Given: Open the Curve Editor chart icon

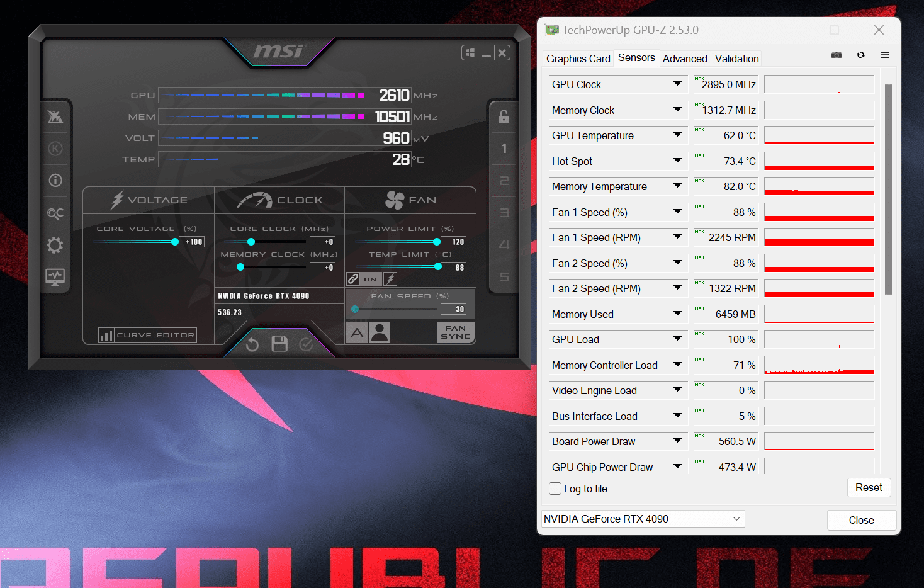Looking at the screenshot, I should pyautogui.click(x=106, y=335).
